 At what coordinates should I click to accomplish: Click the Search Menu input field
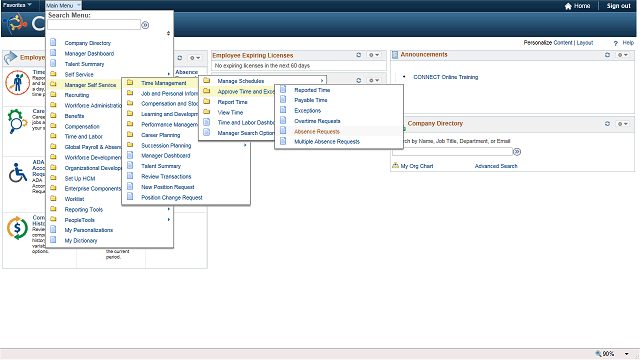(x=94, y=25)
